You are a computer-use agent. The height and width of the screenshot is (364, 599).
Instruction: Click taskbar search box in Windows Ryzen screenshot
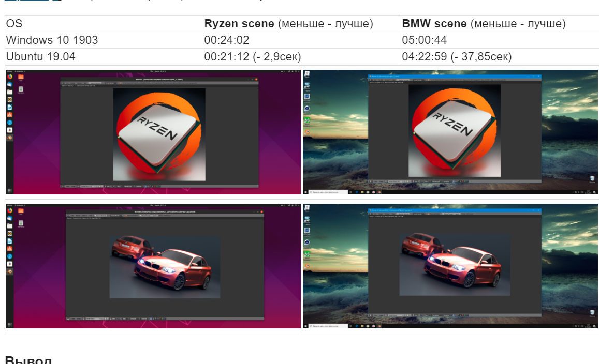pyautogui.click(x=328, y=192)
